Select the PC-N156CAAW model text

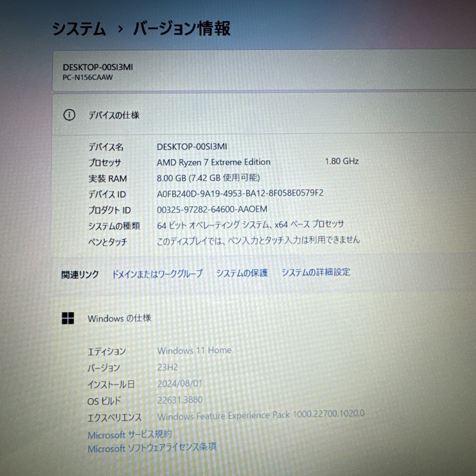click(x=88, y=78)
